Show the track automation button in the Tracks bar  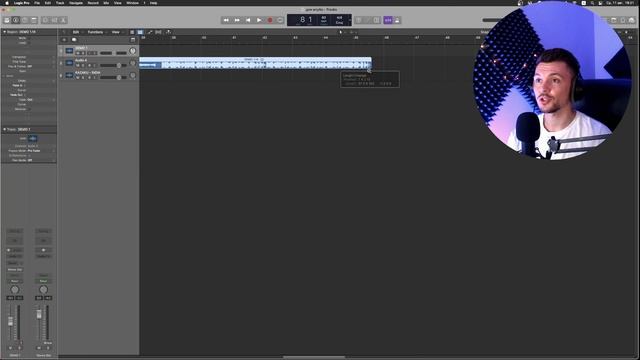150,32
